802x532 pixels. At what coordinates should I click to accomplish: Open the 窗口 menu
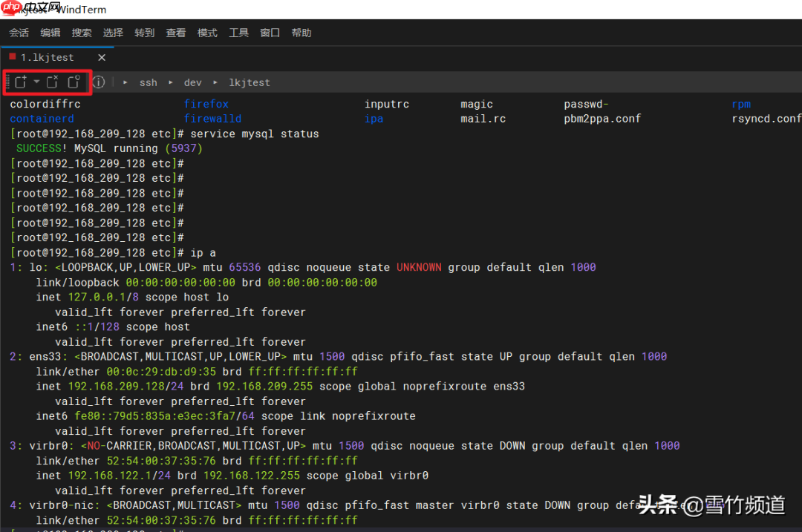(270, 33)
